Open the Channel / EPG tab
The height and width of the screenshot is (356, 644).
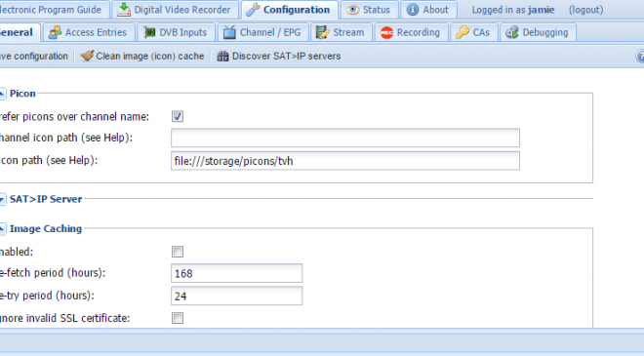click(x=262, y=32)
